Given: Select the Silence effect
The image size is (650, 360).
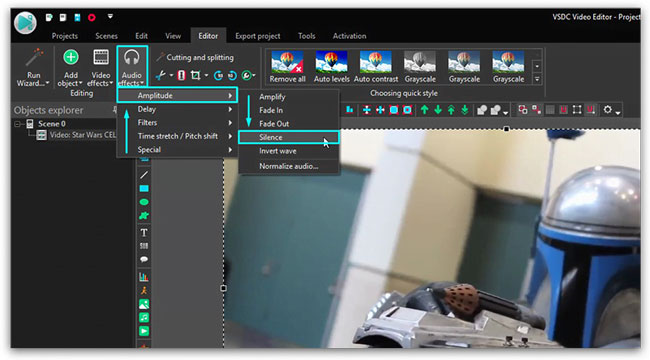Looking at the screenshot, I should click(x=289, y=137).
